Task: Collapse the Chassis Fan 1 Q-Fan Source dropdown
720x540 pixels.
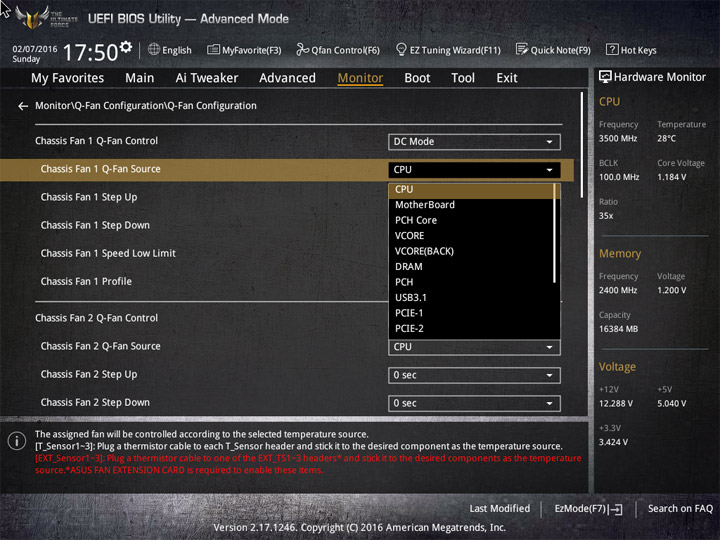Action: 474,170
